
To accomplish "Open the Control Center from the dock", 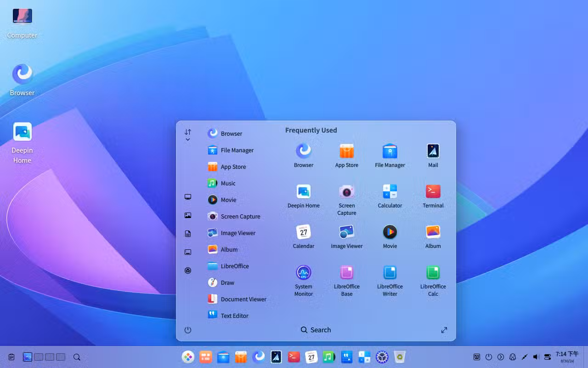I will [x=382, y=356].
